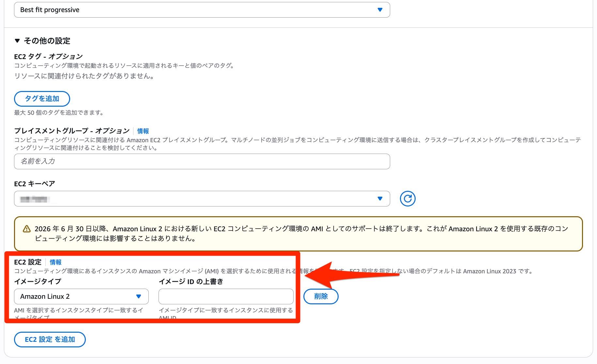This screenshot has width=597, height=364.
Task: Click the refresh icon beside EC2 keypair
Action: (407, 198)
